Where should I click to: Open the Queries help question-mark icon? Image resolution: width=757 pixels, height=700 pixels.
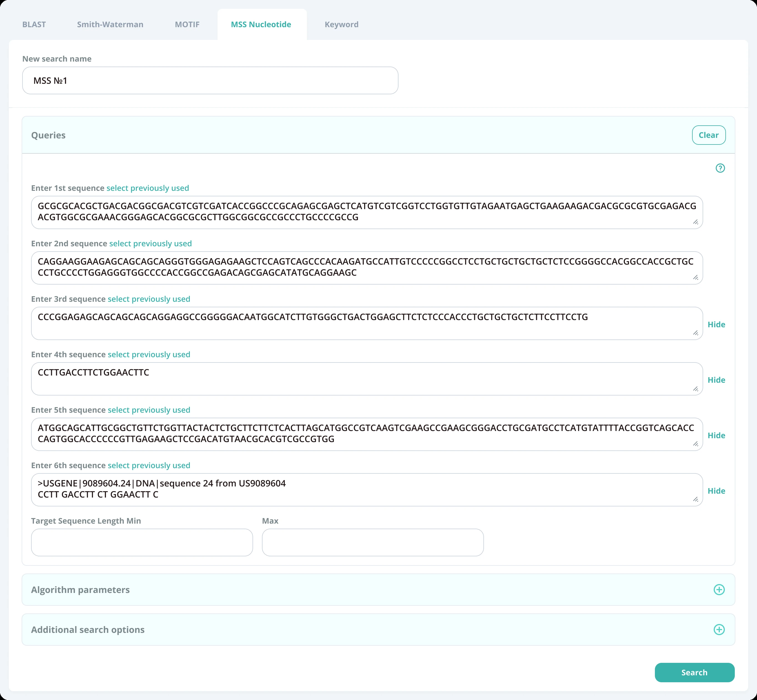(x=720, y=168)
